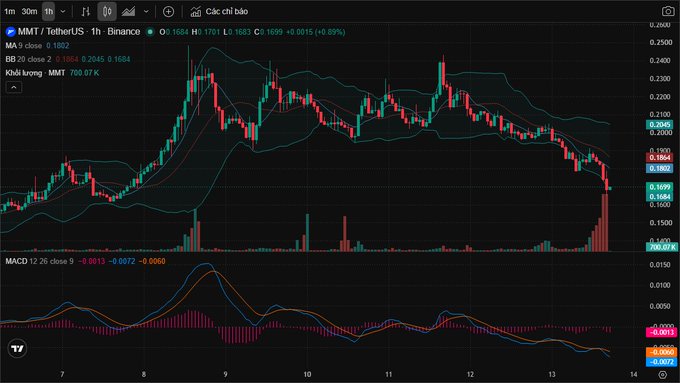This screenshot has width=680, height=383.
Task: Click the +0.0015 (+0.89%) change value
Action: tap(316, 32)
